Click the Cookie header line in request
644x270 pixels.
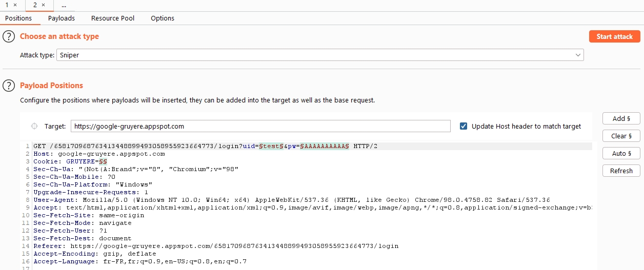(x=70, y=161)
